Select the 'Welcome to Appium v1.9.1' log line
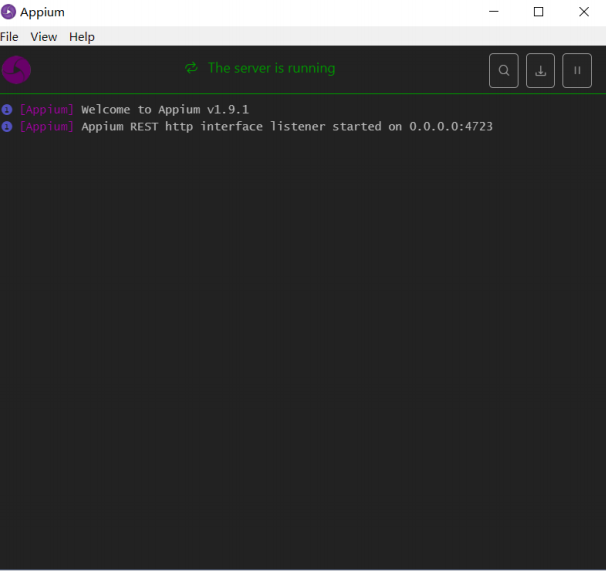This screenshot has height=571, width=606. [165, 110]
